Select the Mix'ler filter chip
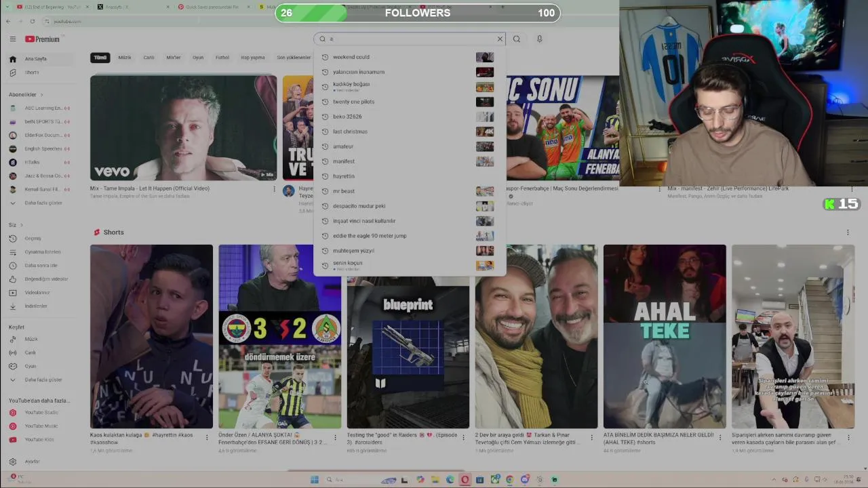The height and width of the screenshot is (488, 868). tap(174, 58)
